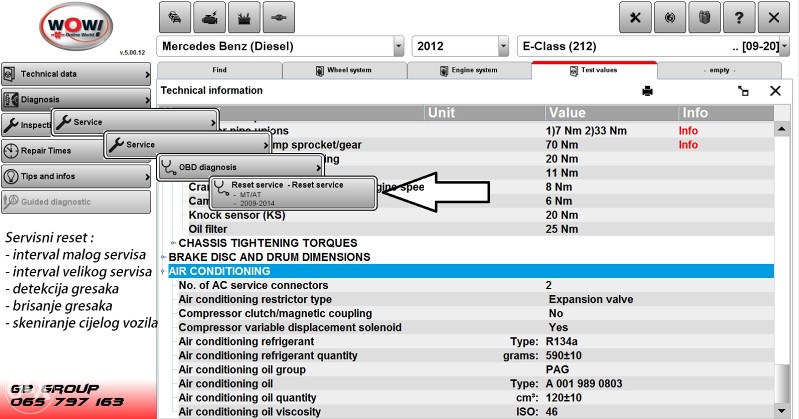The height and width of the screenshot is (419, 799).
Task: Click the WOW! logo
Action: pyautogui.click(x=76, y=25)
